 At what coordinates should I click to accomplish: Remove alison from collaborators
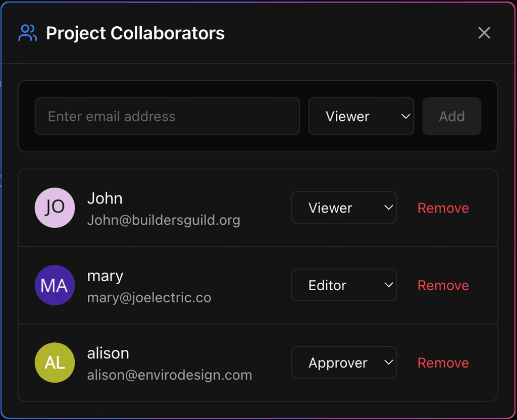(443, 363)
